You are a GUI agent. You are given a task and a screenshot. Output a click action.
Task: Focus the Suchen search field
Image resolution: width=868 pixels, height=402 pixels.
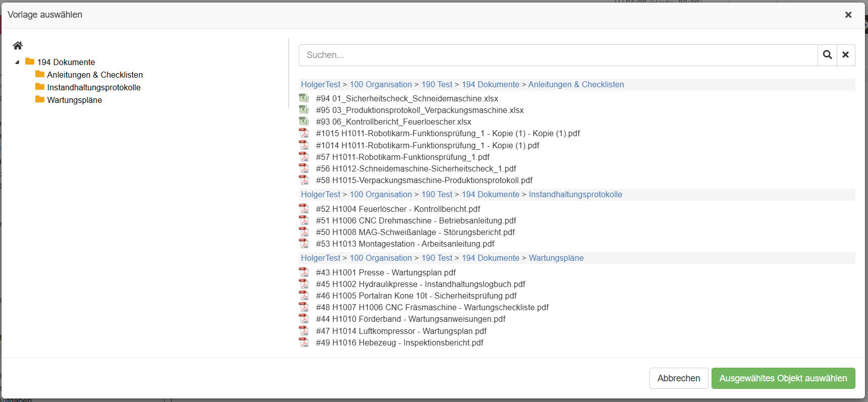pyautogui.click(x=558, y=55)
